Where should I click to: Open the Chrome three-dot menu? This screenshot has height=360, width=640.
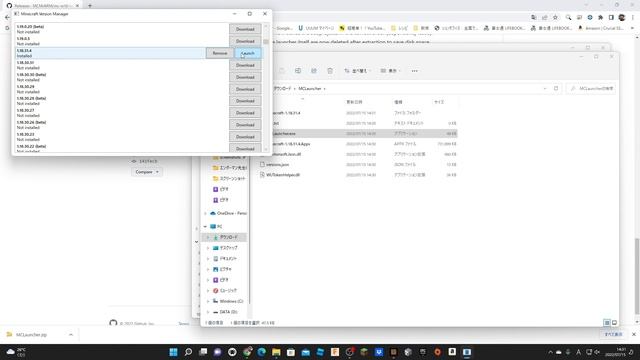pyautogui.click(x=633, y=18)
